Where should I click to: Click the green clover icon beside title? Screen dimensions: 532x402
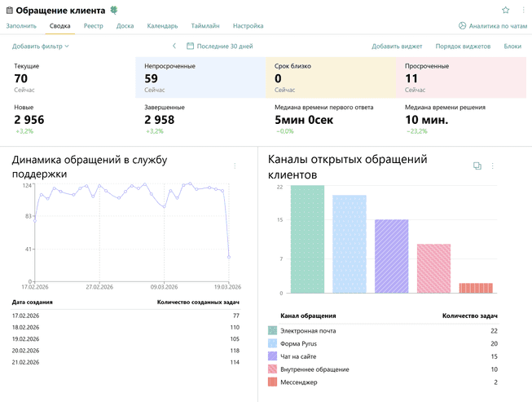pos(113,11)
